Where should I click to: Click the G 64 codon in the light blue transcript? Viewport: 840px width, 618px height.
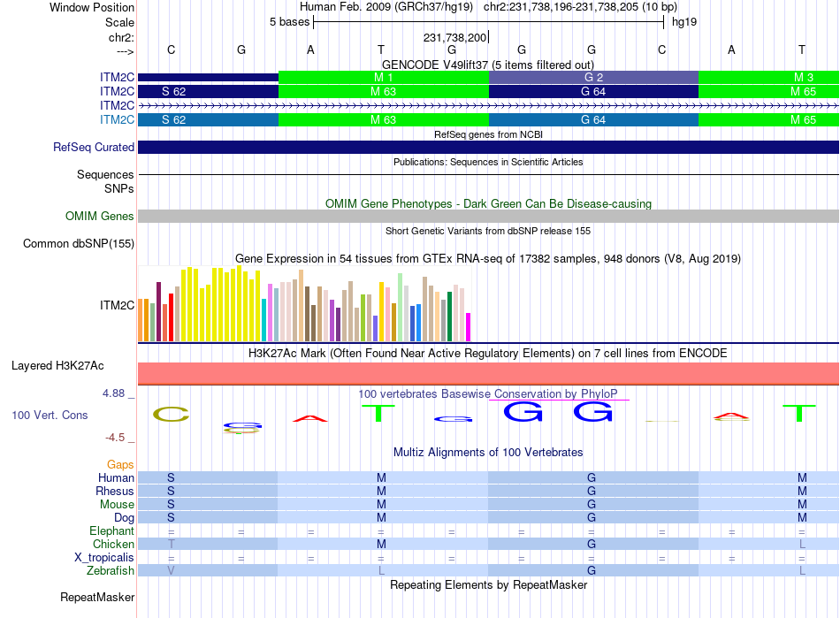coord(593,119)
